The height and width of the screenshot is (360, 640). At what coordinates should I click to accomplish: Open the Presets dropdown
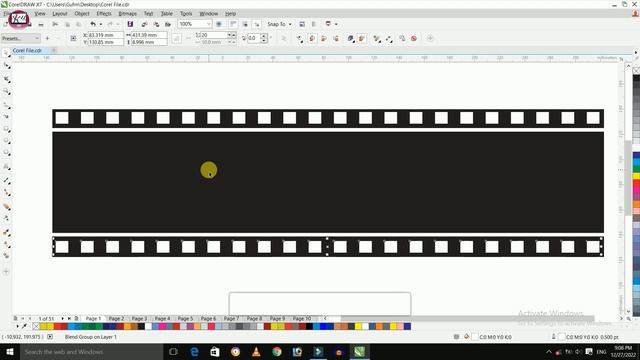[20, 38]
